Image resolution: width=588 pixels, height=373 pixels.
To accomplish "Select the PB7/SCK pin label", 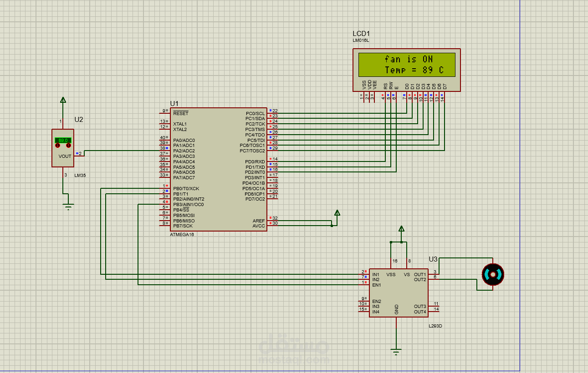I will (x=183, y=226).
